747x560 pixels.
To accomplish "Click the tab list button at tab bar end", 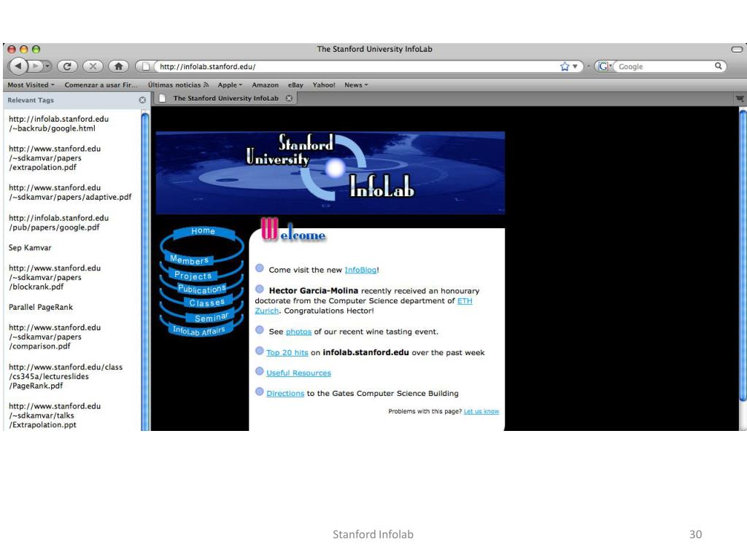I will (x=740, y=98).
